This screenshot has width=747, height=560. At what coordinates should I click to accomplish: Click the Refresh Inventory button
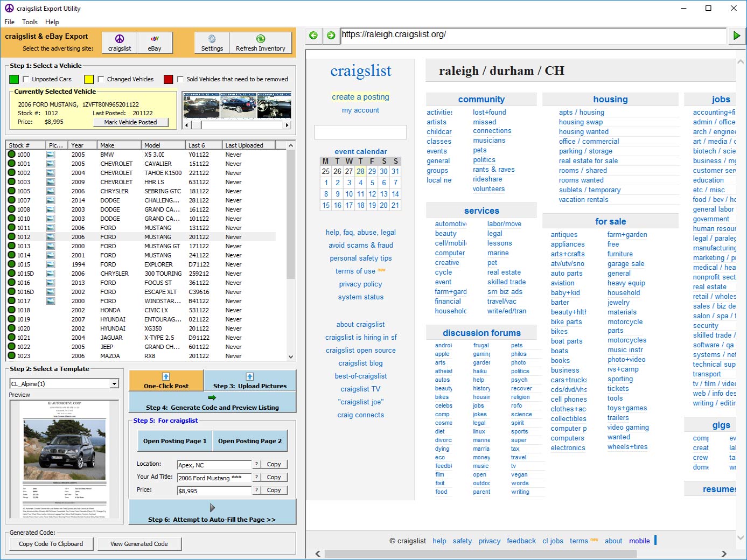(x=261, y=43)
